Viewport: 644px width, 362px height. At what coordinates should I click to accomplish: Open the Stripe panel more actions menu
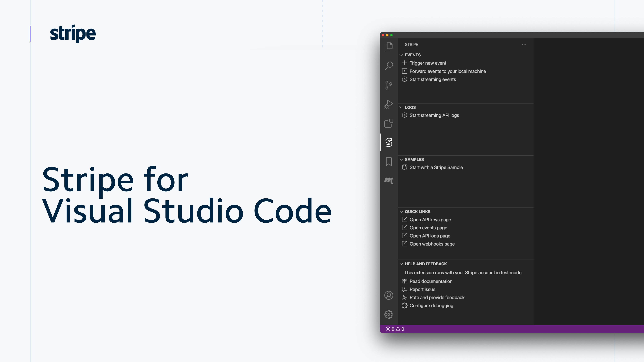[x=524, y=44]
